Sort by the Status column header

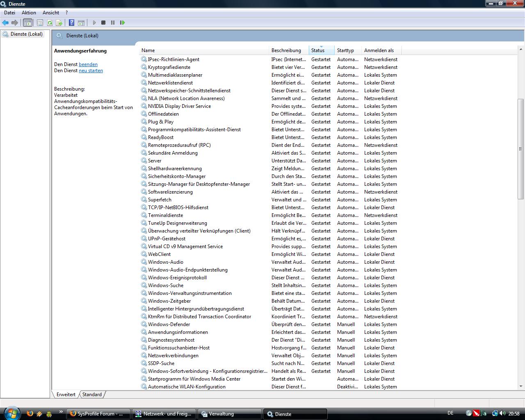(x=322, y=50)
